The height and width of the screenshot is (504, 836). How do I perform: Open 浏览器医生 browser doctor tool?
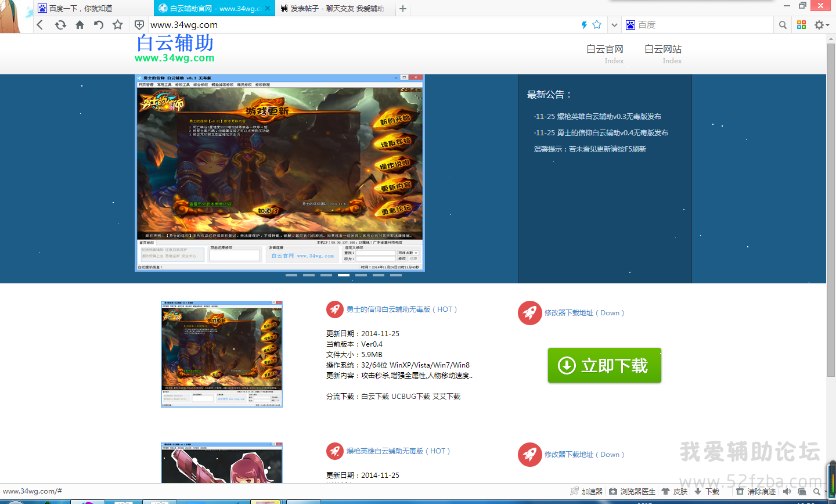[x=632, y=491]
